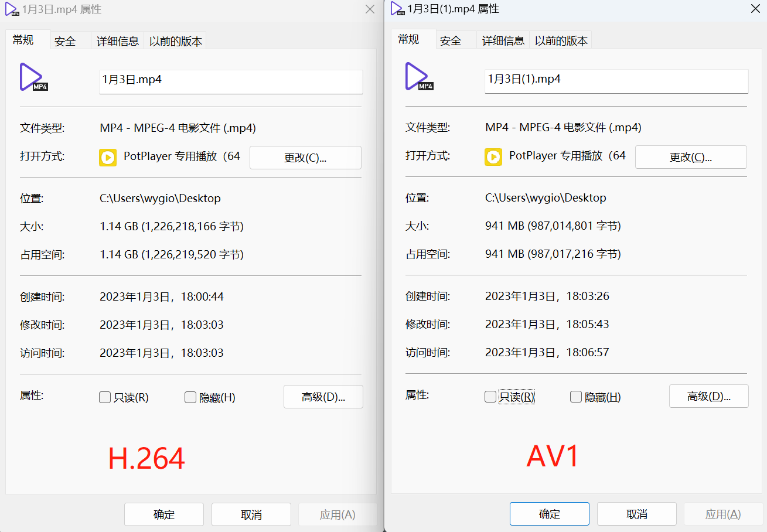The height and width of the screenshot is (532, 767).
Task: Click the size value 1.14 GB (1,226,218,166 字节)
Action: tap(172, 226)
